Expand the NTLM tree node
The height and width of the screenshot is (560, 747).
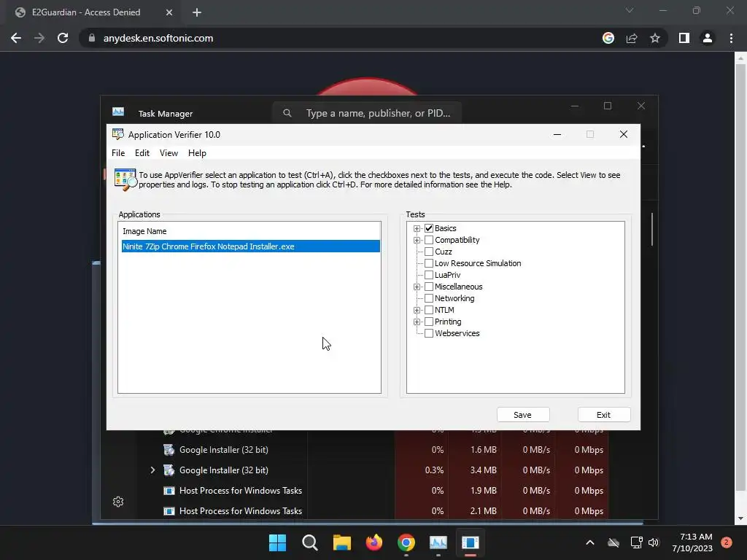[x=417, y=310]
